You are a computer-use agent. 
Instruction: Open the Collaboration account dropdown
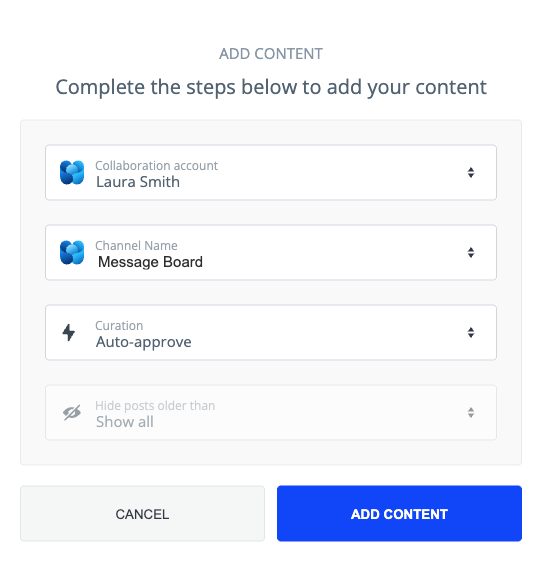click(271, 172)
